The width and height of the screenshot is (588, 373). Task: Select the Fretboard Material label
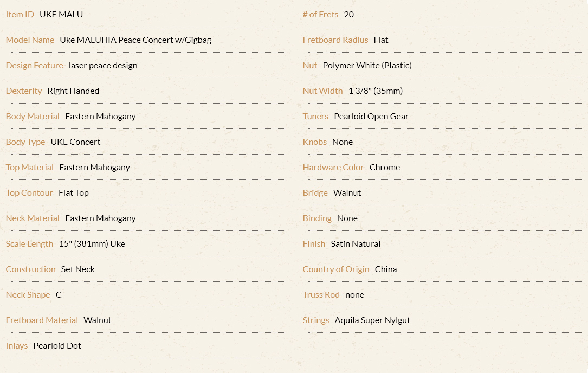[x=42, y=320]
